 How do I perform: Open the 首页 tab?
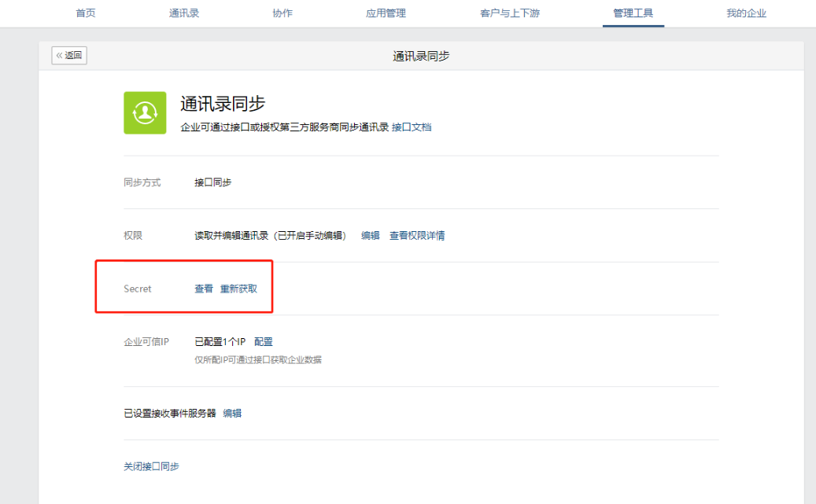86,13
